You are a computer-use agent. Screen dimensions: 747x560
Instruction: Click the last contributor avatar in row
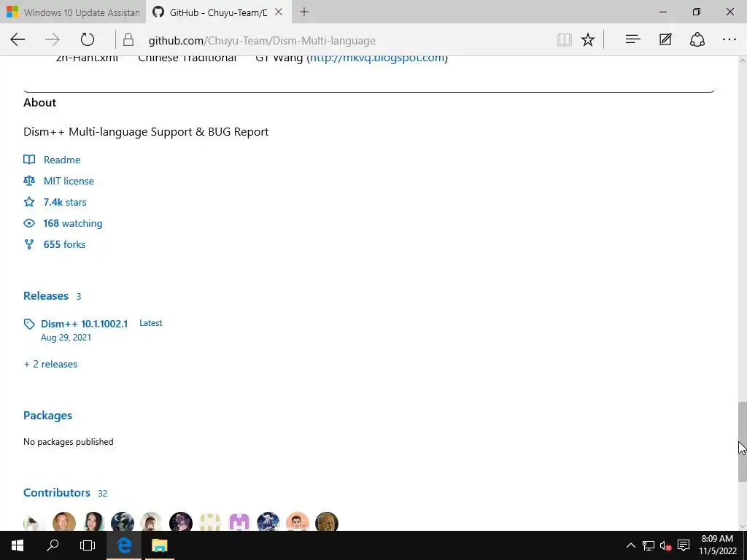coord(326,522)
